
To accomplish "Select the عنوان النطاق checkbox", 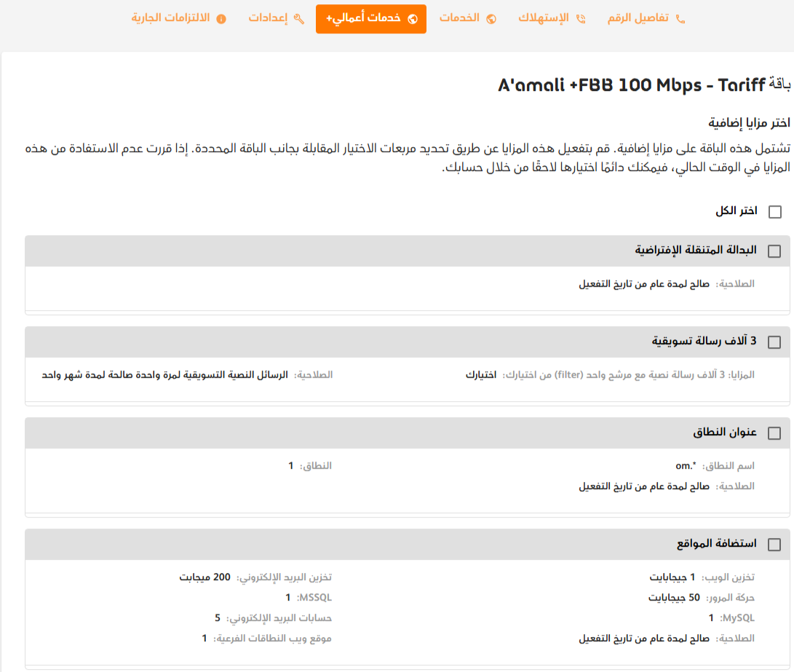I will click(x=774, y=433).
